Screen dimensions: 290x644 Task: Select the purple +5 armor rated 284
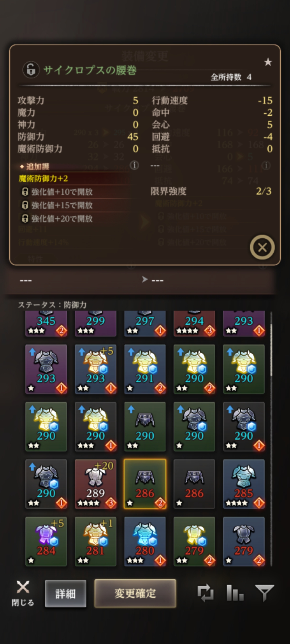click(46, 541)
